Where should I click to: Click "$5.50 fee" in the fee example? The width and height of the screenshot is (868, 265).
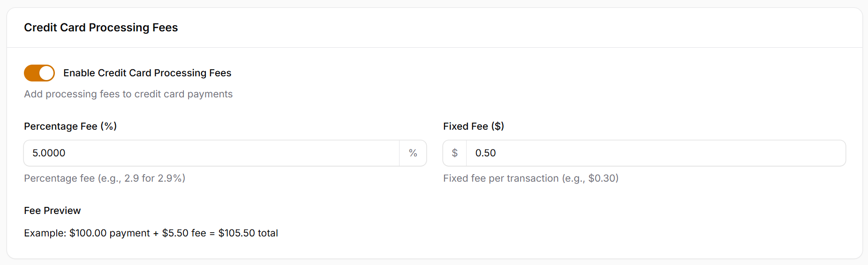184,233
